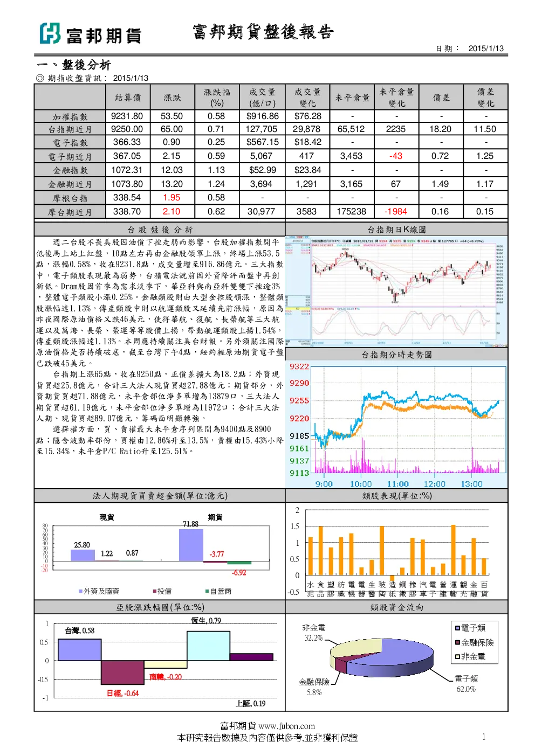Select the 175238 open interest cell
This screenshot has height=756, width=535.
pyautogui.click(x=351, y=211)
